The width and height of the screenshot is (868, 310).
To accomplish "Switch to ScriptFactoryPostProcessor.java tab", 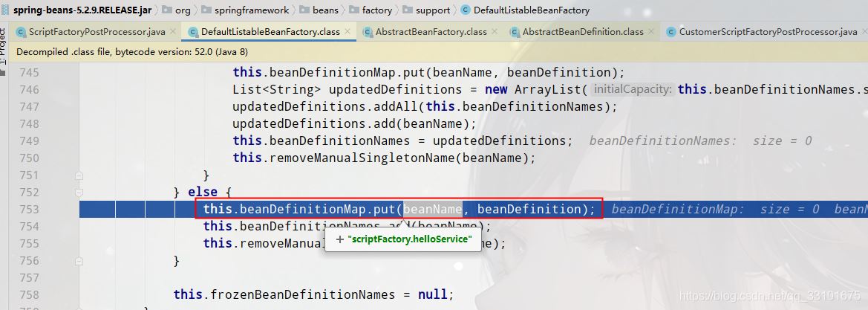I will pos(97,32).
